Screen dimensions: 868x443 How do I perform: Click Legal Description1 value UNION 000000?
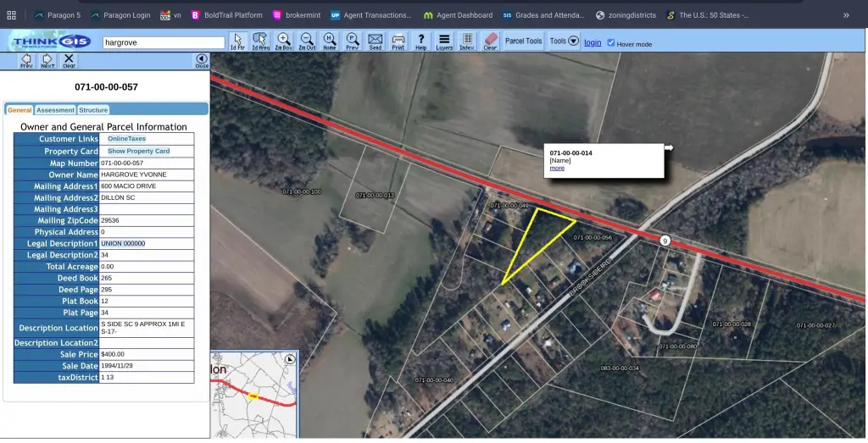(123, 243)
